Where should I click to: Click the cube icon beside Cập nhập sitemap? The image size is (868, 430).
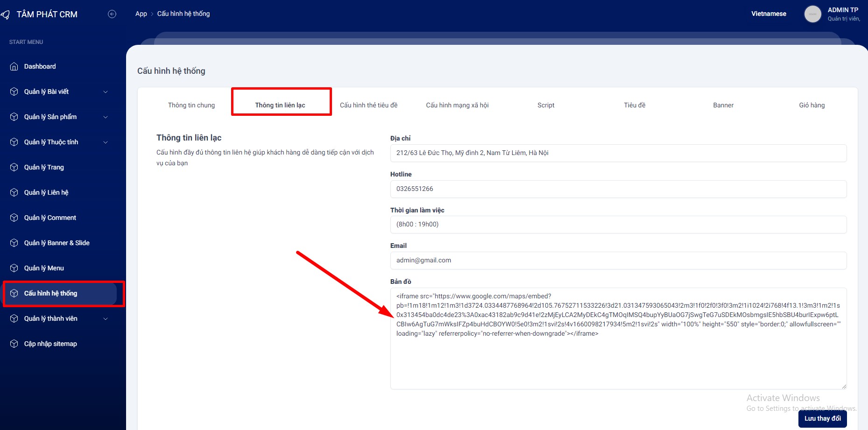(x=14, y=344)
